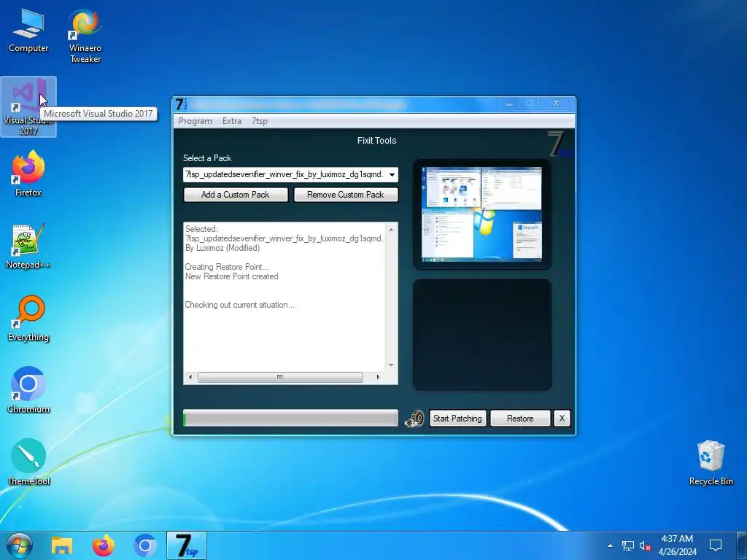This screenshot has height=560, width=747.
Task: Open File Explorer from the taskbar
Action: [x=62, y=545]
